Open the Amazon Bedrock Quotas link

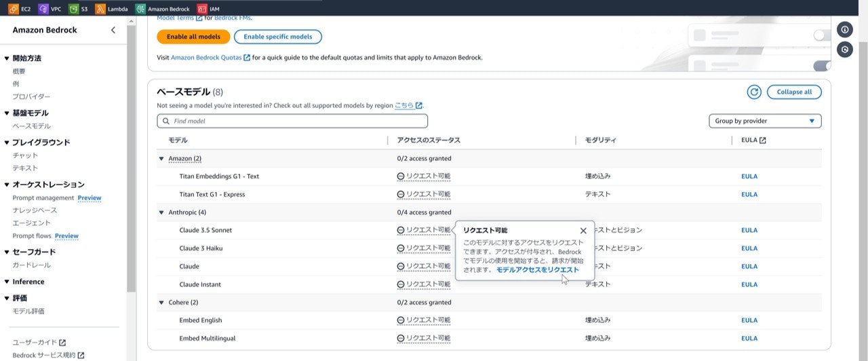coord(210,58)
